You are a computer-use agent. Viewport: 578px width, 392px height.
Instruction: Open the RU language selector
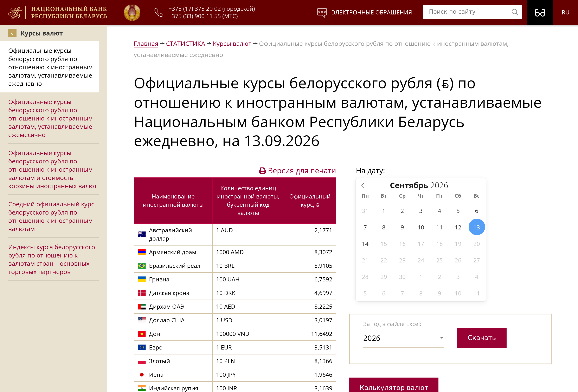point(565,12)
